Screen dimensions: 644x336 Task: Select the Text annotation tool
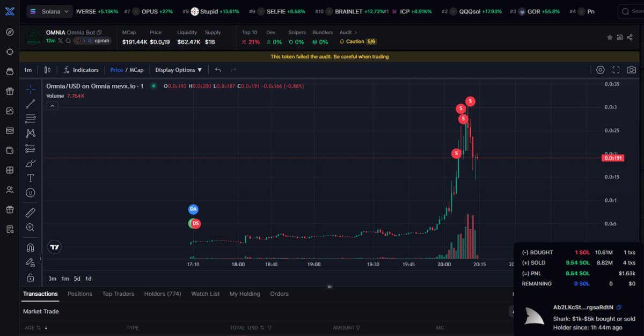[31, 178]
